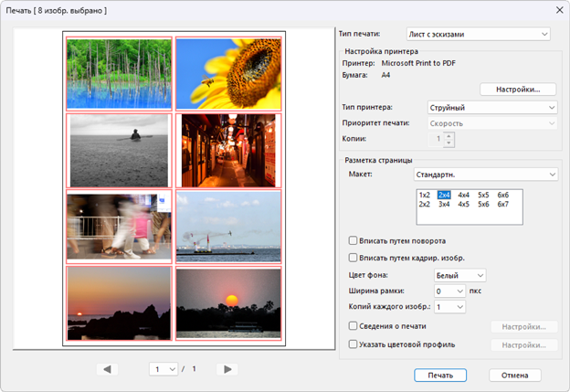
Task: Click the 'Печать' button
Action: [440, 375]
